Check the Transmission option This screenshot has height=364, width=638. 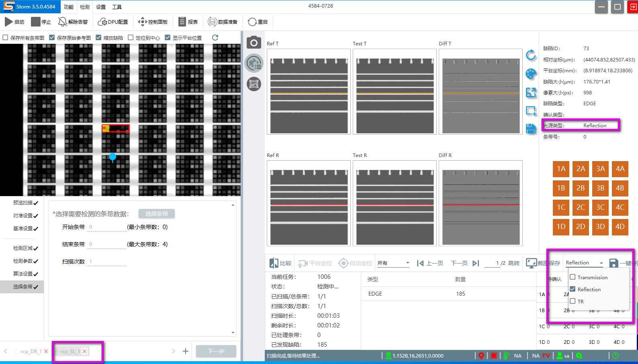coord(573,277)
